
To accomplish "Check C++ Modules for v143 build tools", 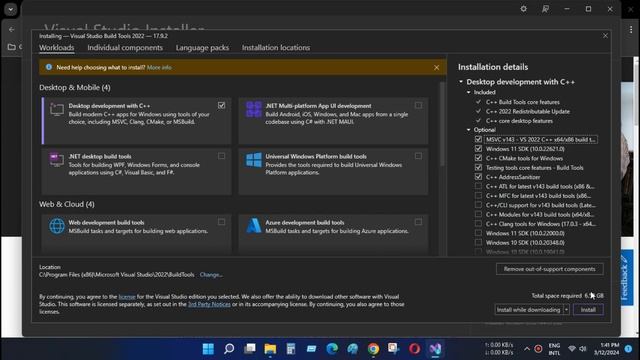I will pos(478,214).
